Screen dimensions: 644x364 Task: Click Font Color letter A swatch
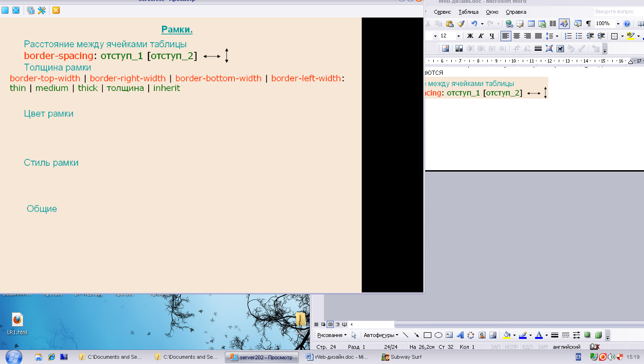click(539, 335)
